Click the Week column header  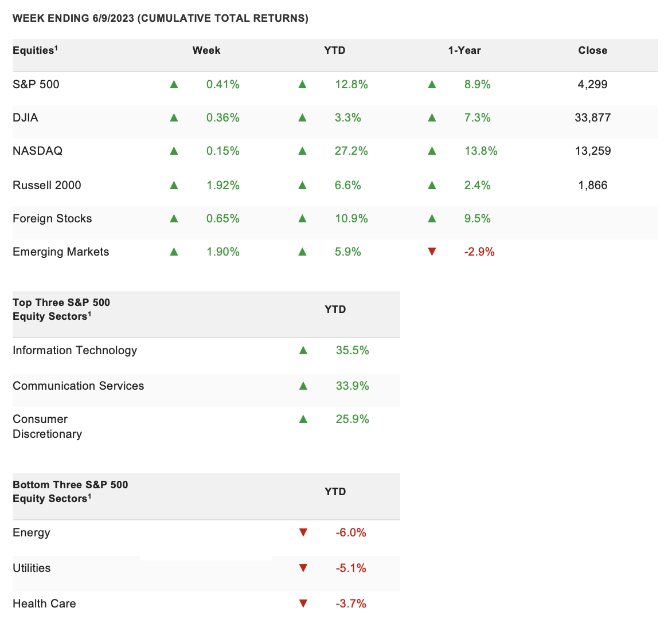click(x=206, y=50)
